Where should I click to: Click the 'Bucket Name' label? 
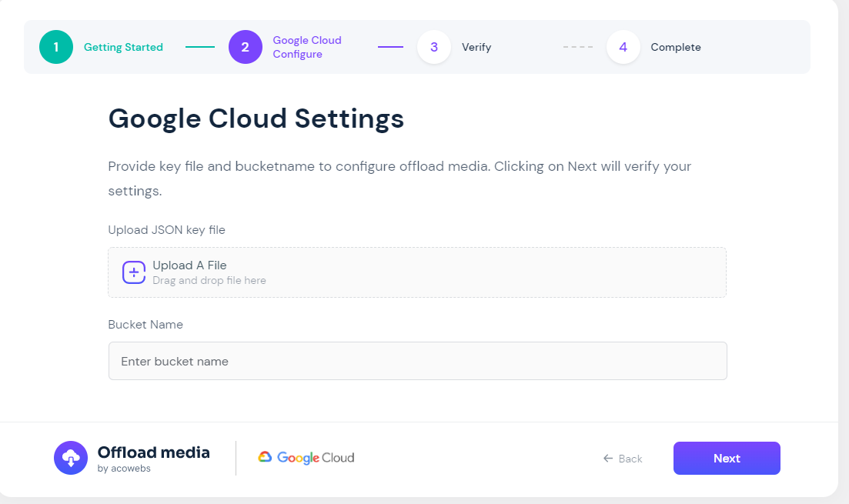pos(145,324)
